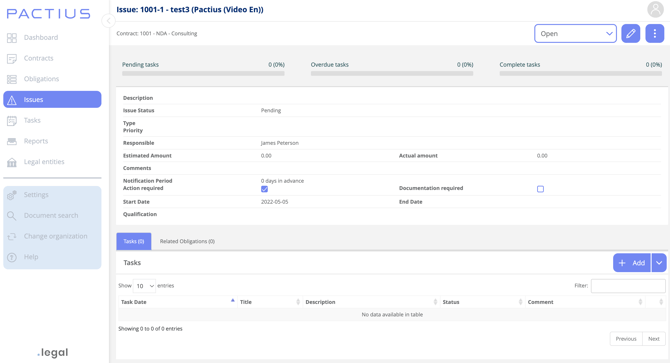
Task: Click Change organization in the sidebar
Action: [56, 236]
